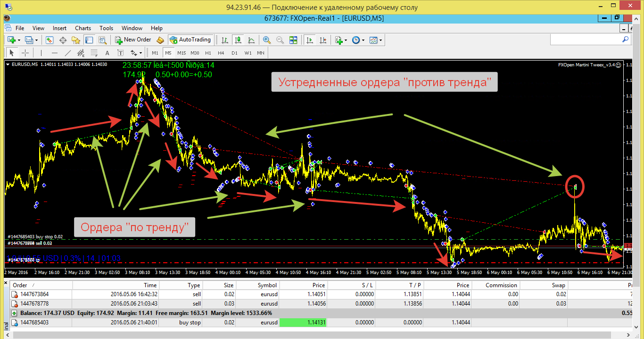Viewport: 644px width, 339px height.
Task: Open the Fibonacci retracement tool
Action: tap(94, 53)
